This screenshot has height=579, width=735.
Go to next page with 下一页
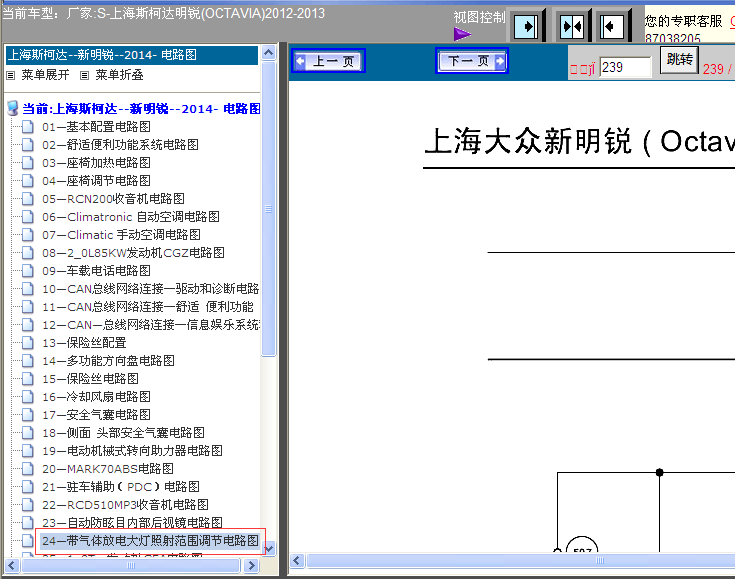(x=472, y=61)
